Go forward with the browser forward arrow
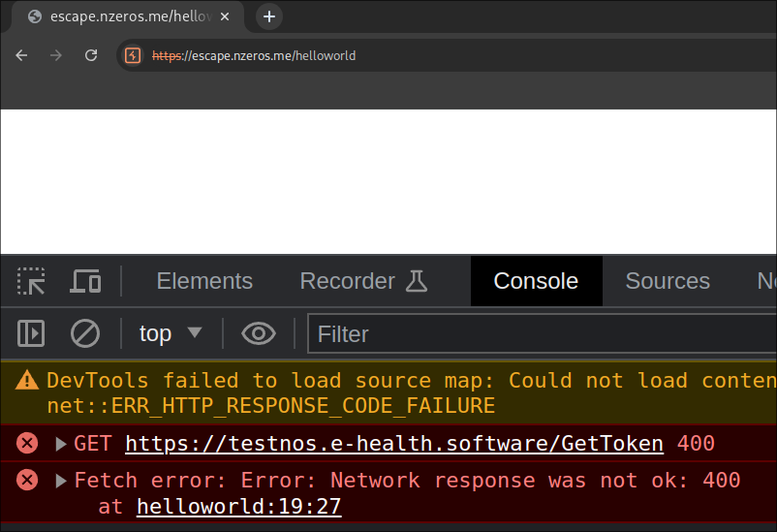777x532 pixels. 56,56
